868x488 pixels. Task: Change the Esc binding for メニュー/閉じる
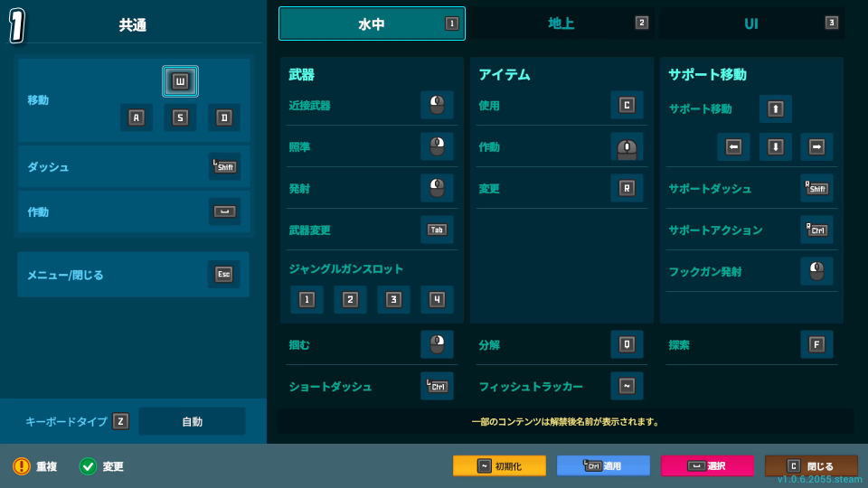[223, 274]
